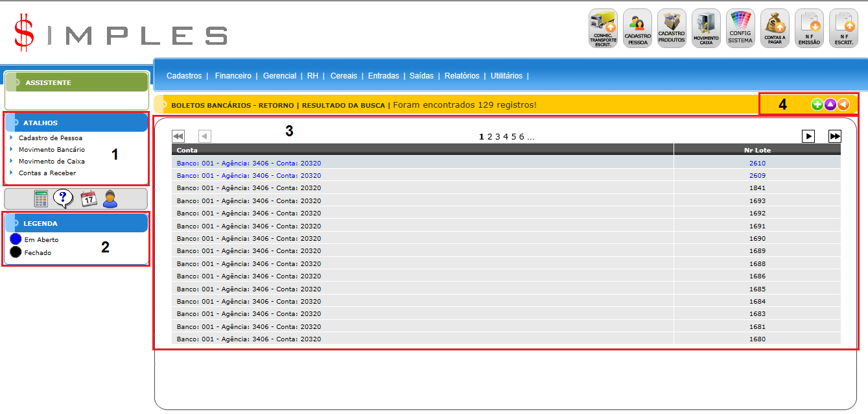Open Config Sistema color palette icon
The image size is (868, 414).
pyautogui.click(x=740, y=28)
